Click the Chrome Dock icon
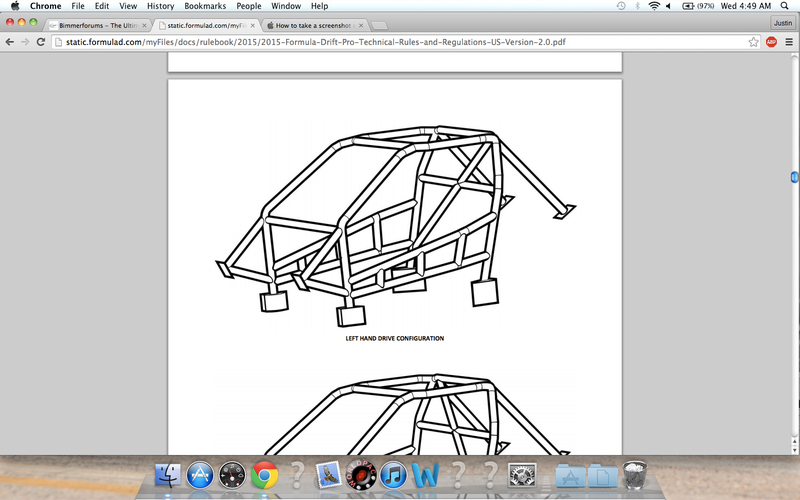This screenshot has width=800, height=500. [264, 474]
